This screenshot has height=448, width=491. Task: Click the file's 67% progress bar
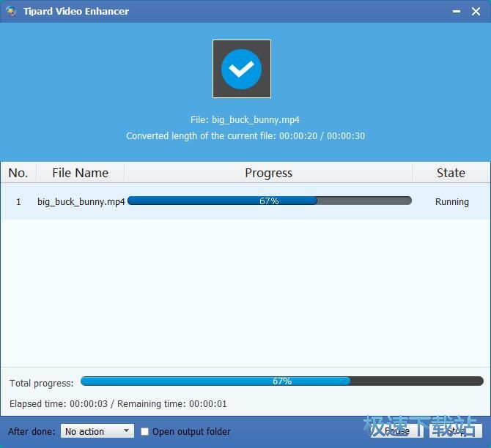pos(270,201)
